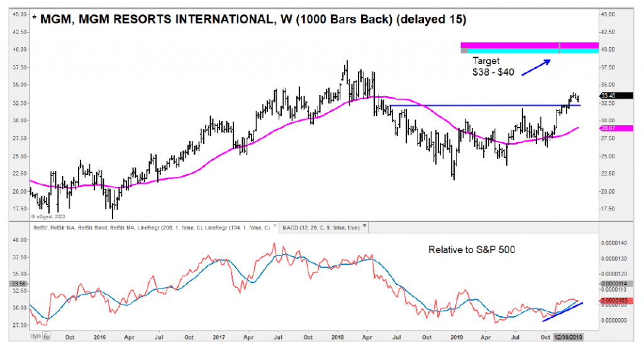This screenshot has width=644, height=349.
Task: Click the magenta target zone band near 40.00
Action: (530, 45)
